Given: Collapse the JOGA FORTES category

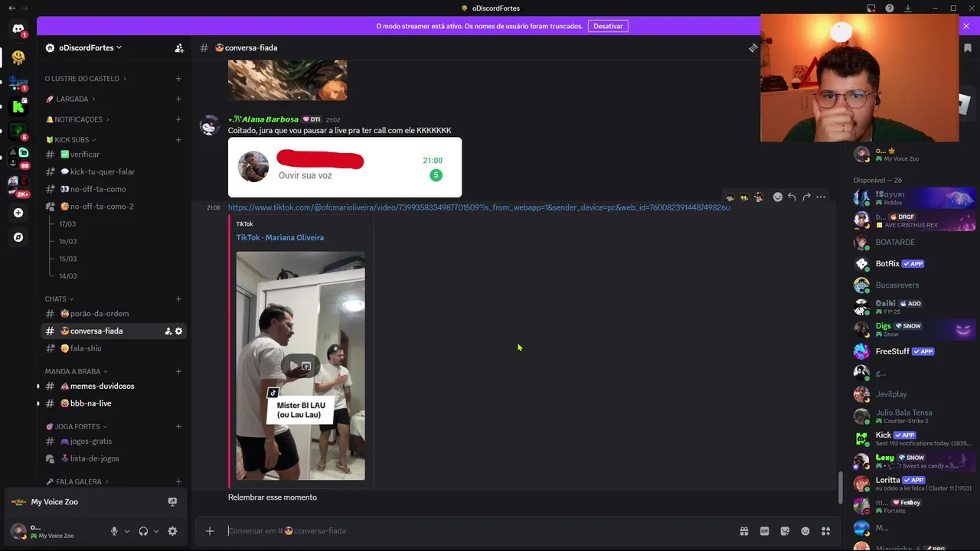Looking at the screenshot, I should 76,426.
